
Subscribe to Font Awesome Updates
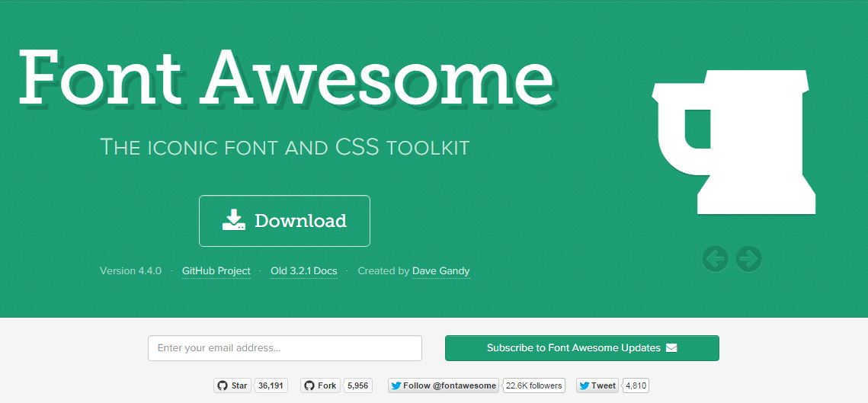tap(581, 348)
